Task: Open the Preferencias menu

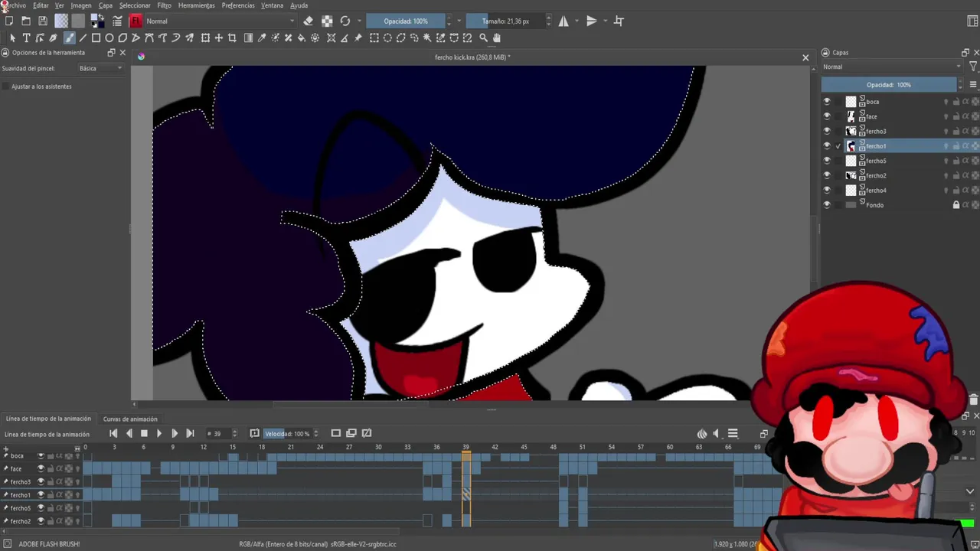Action: pos(238,5)
